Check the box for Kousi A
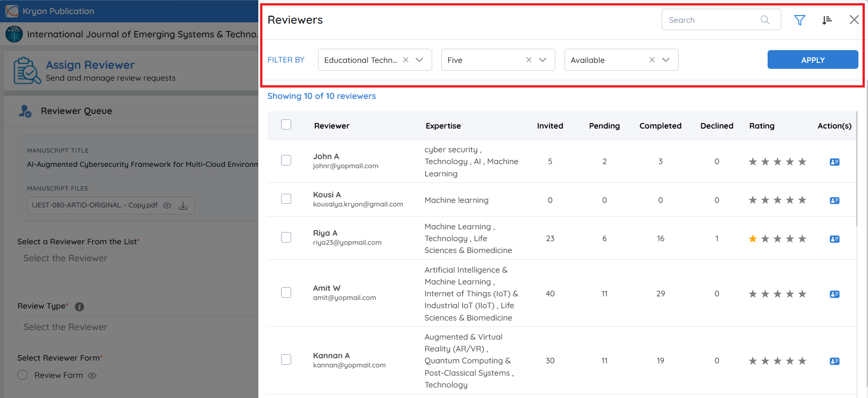This screenshot has width=868, height=398. pos(286,199)
